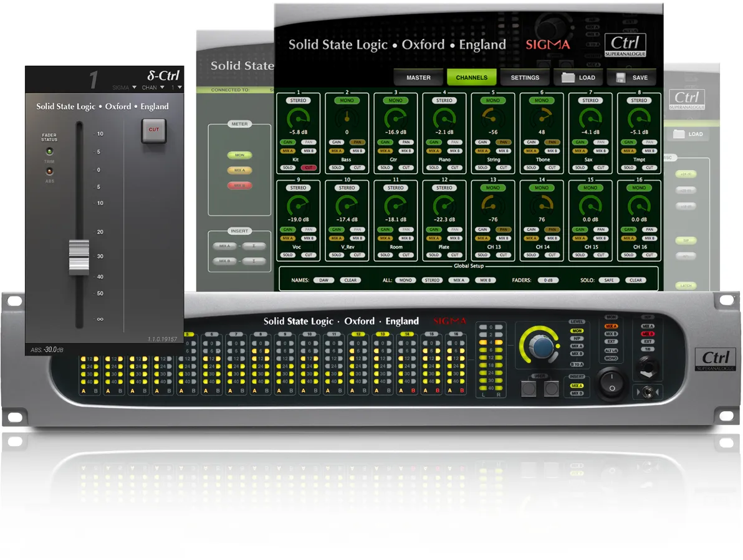Toggle the CUT button on the Kit channel
743x560 pixels.
pyautogui.click(x=309, y=168)
